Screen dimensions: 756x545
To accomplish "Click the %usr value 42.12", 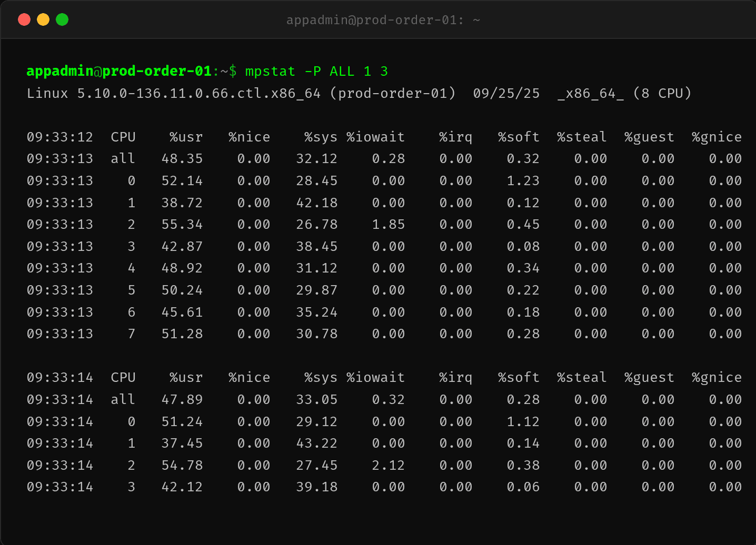I will [x=182, y=487].
